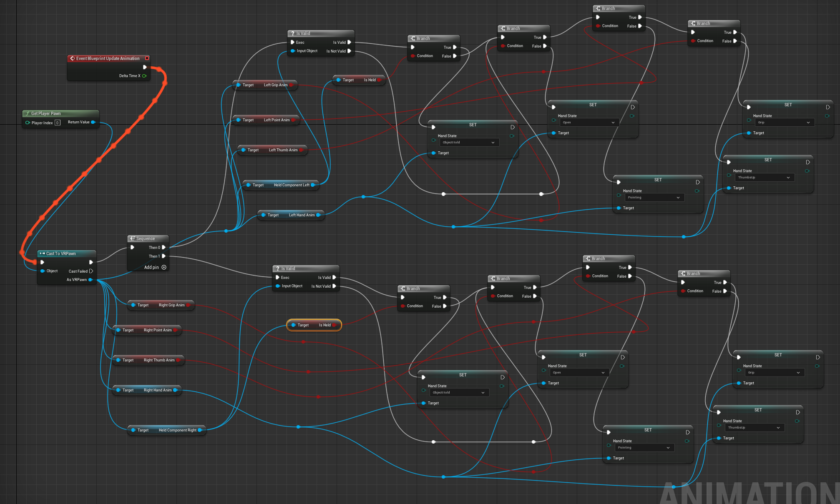Click Object input pin on Cast To VRPawn
This screenshot has height=504, width=840.
(x=43, y=271)
